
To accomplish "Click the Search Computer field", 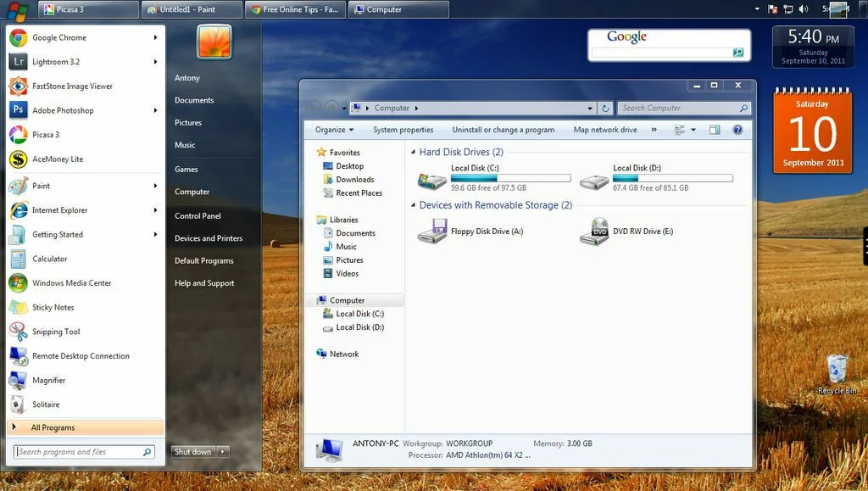I will [684, 109].
